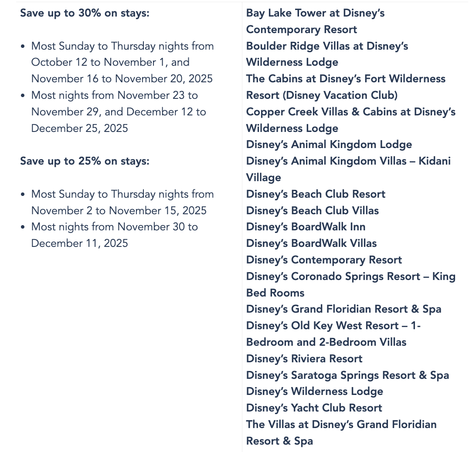
Task: Click Boulder Ridge Villas at Wilderness Lodge link
Action: click(x=327, y=46)
